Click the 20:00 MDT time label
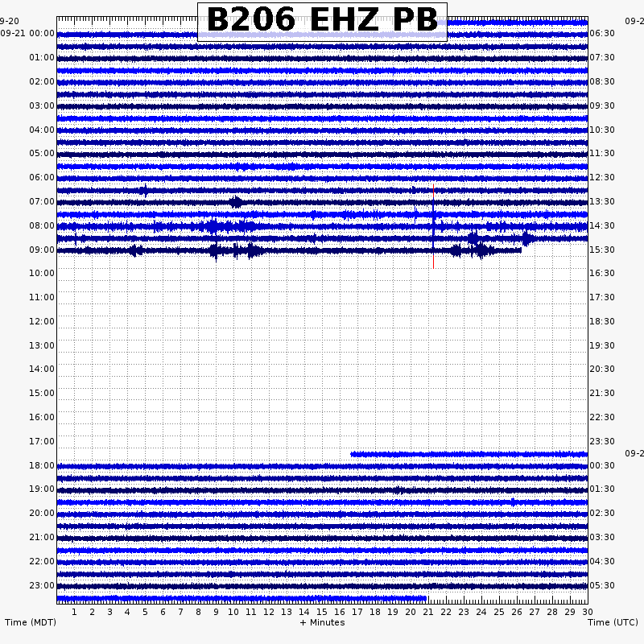Image resolution: width=644 pixels, height=644 pixels. [x=42, y=513]
